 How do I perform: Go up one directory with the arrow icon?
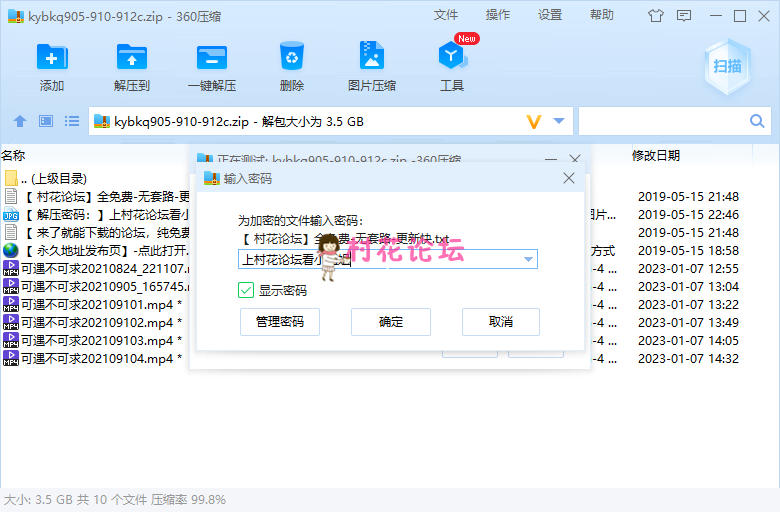[x=20, y=121]
